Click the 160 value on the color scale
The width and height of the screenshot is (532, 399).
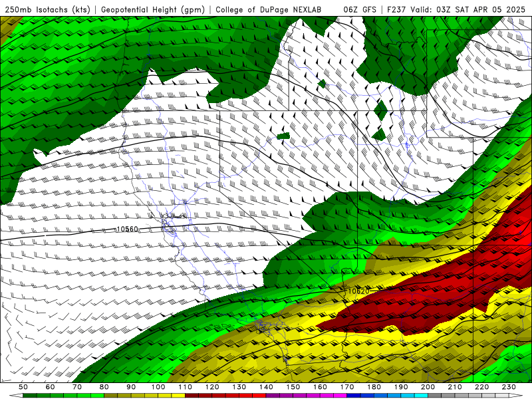(x=320, y=387)
